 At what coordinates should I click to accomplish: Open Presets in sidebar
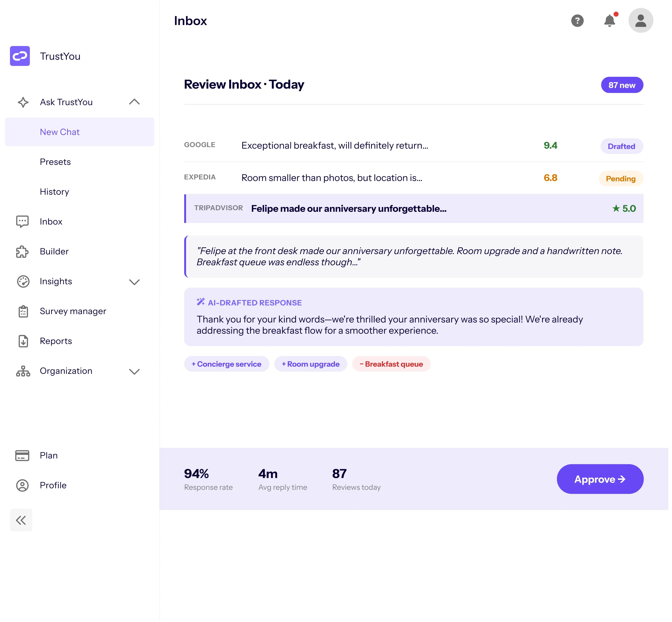coord(55,162)
